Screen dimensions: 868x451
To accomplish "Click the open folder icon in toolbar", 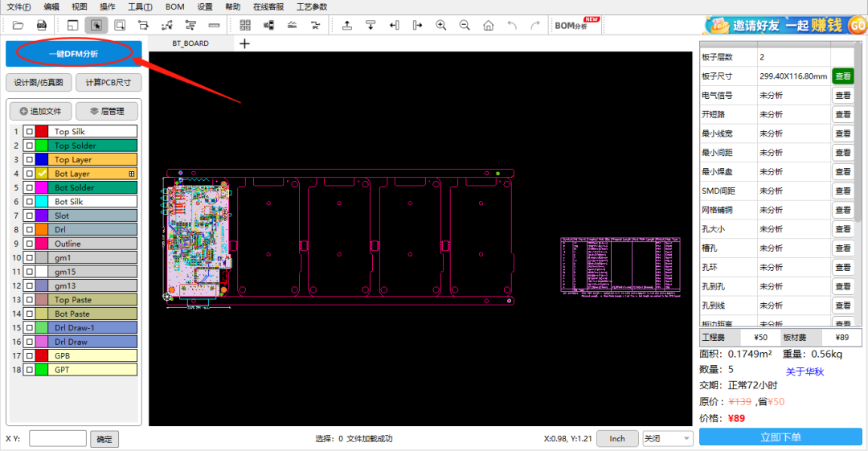I will [18, 26].
